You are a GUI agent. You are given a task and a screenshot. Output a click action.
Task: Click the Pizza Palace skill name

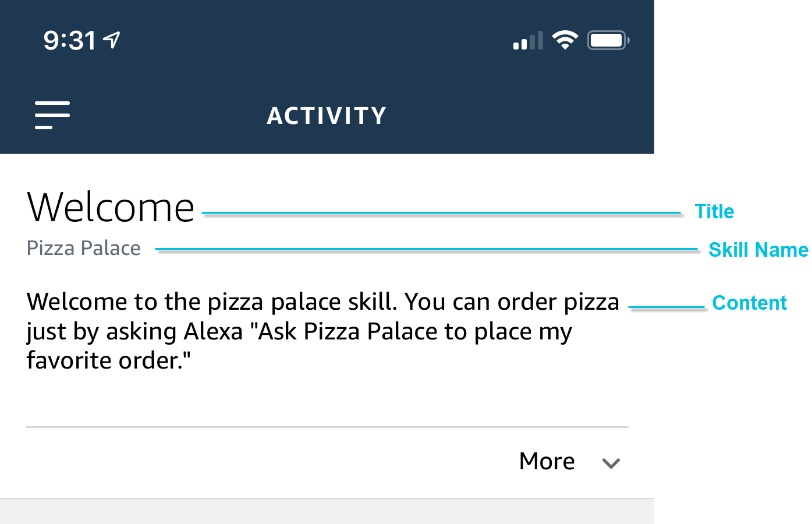pos(84,248)
